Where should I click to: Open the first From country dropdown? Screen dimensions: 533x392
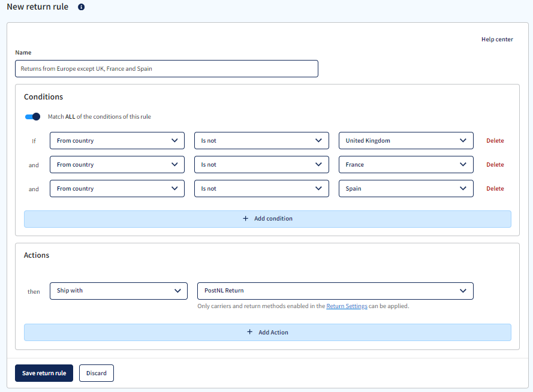coord(116,140)
